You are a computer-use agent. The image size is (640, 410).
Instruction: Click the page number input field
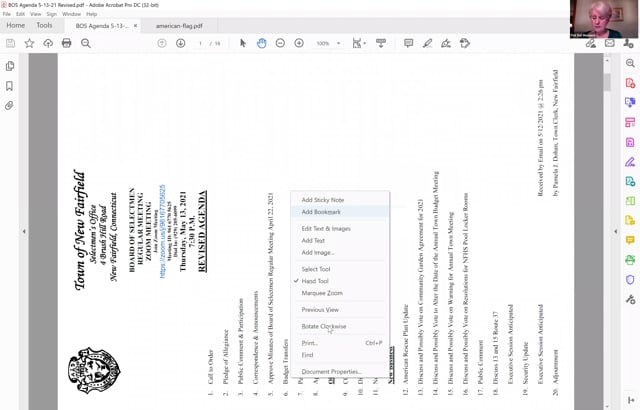click(200, 43)
